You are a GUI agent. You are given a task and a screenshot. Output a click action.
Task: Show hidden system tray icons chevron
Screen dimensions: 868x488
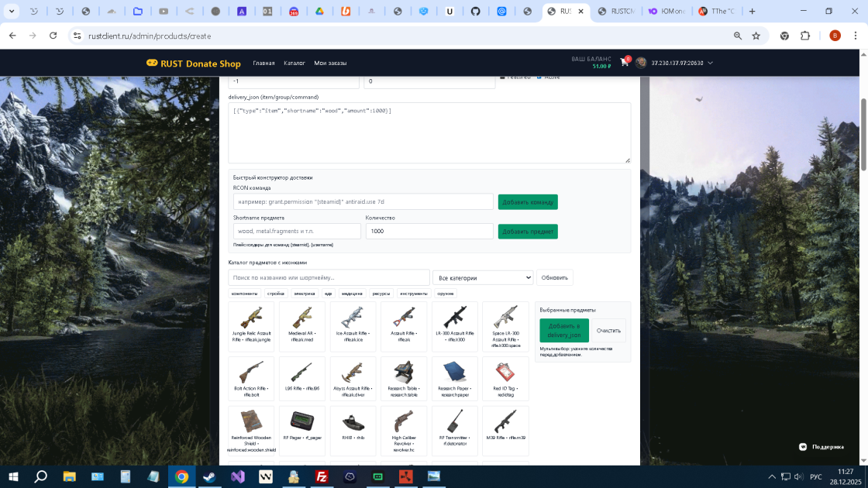tap(772, 476)
